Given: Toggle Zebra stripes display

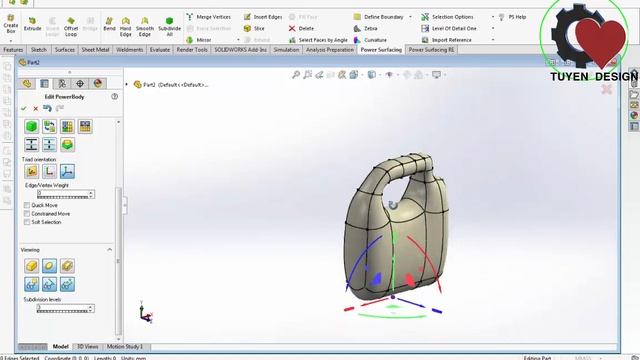Looking at the screenshot, I should tap(366, 29).
